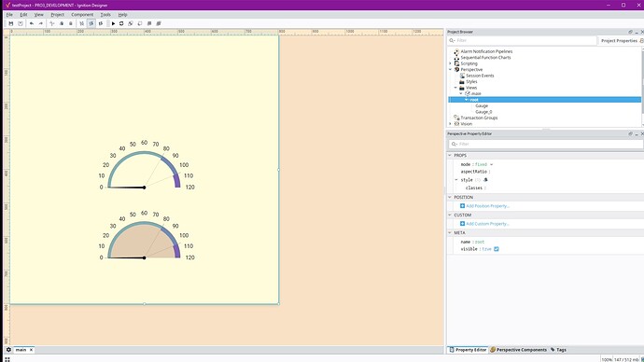Click the main view icon in tree

(x=468, y=93)
